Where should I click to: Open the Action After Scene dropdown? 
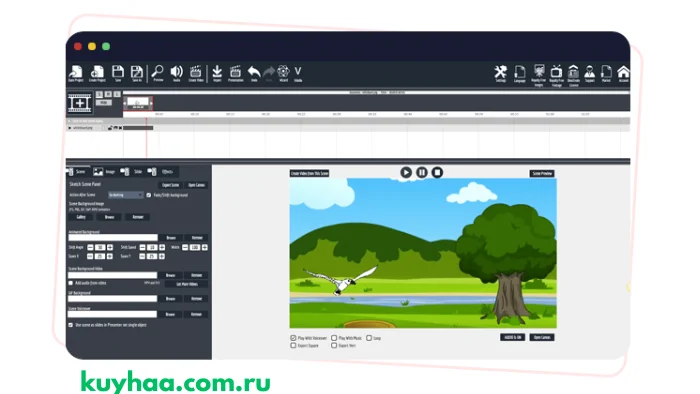[x=126, y=195]
